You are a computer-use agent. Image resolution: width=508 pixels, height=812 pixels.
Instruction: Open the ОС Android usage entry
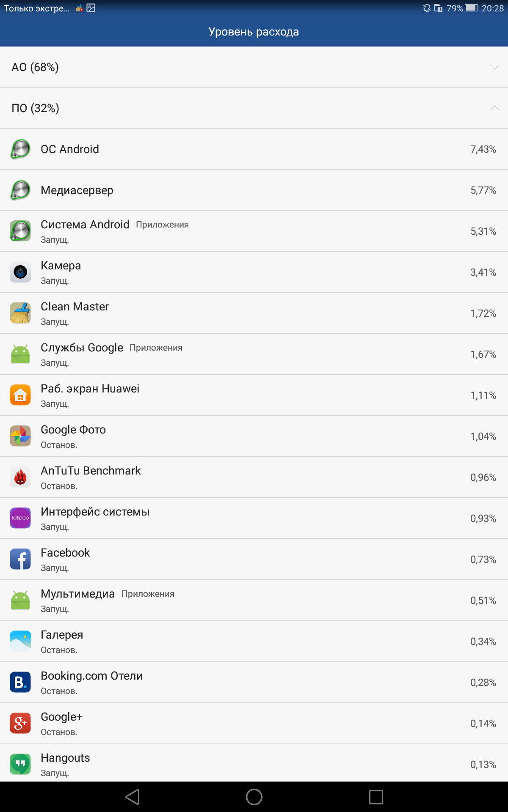(254, 149)
